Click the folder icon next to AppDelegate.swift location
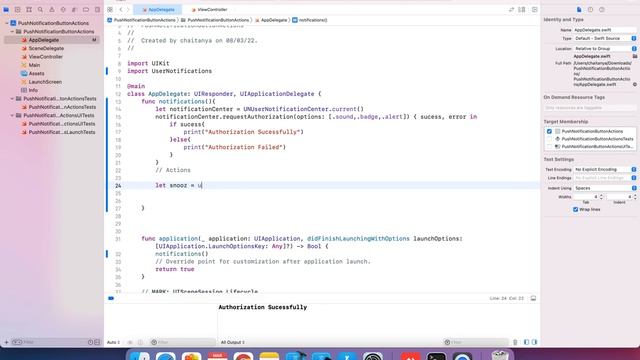The width and height of the screenshot is (640, 360). 635,56
